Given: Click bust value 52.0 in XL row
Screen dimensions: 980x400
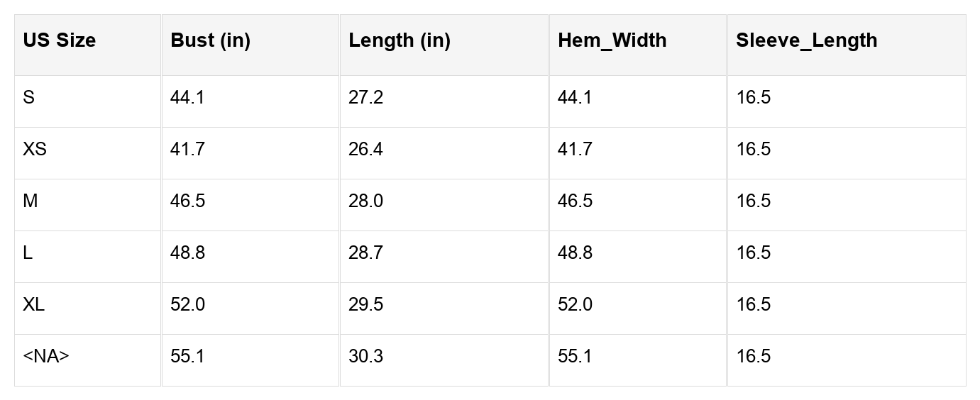Looking at the screenshot, I should pos(187,305).
